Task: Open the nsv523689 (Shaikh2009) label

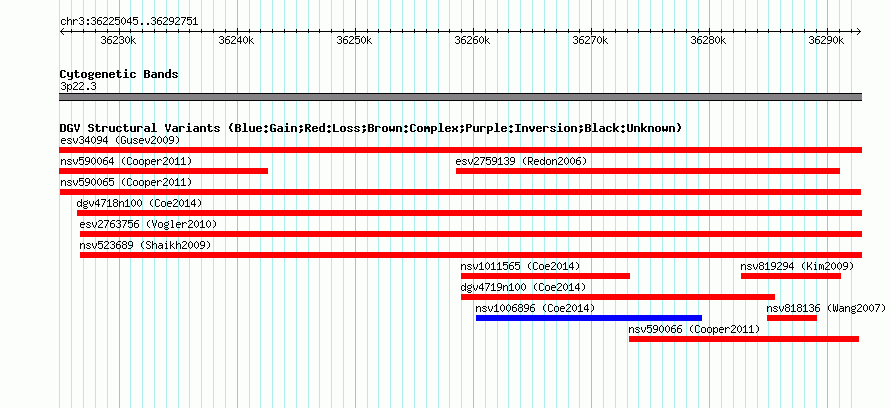Action: tap(145, 245)
